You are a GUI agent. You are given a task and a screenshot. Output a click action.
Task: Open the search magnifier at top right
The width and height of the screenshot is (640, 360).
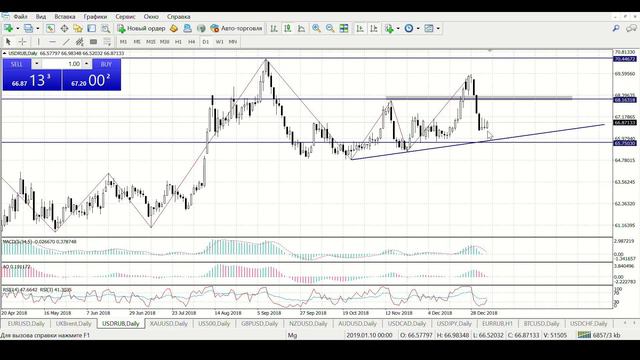click(616, 28)
